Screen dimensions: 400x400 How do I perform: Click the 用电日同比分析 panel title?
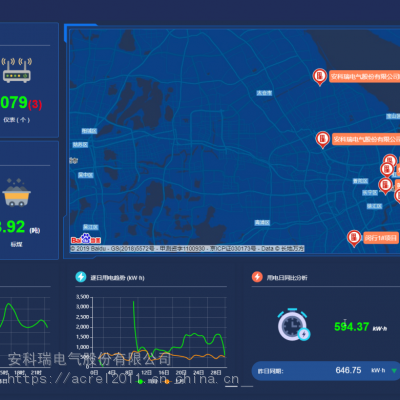coord(287,278)
